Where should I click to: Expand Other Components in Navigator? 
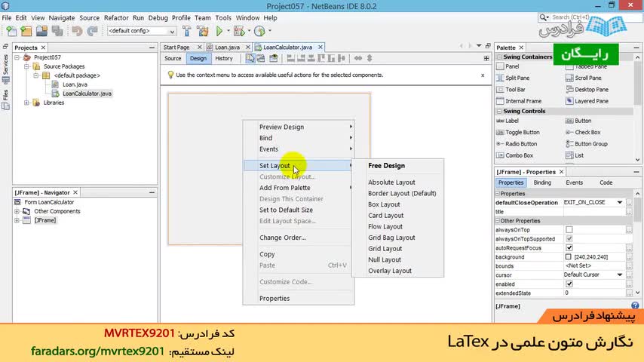pos(17,211)
